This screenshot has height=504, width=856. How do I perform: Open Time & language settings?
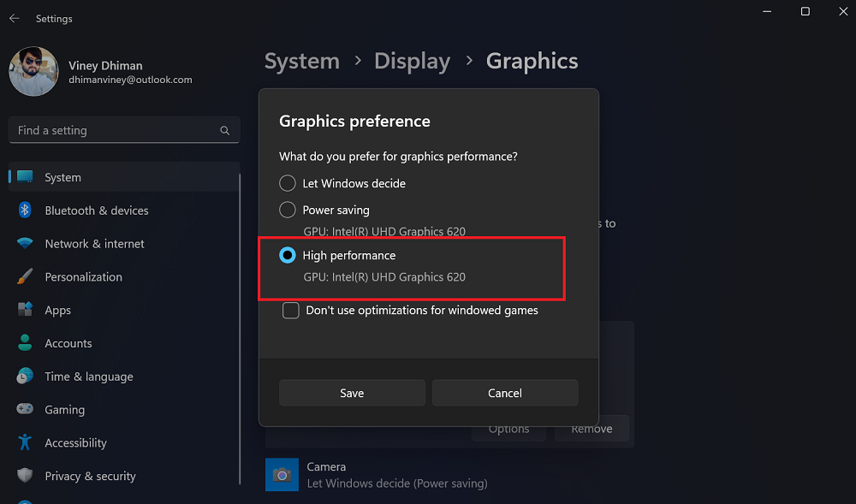(124, 377)
